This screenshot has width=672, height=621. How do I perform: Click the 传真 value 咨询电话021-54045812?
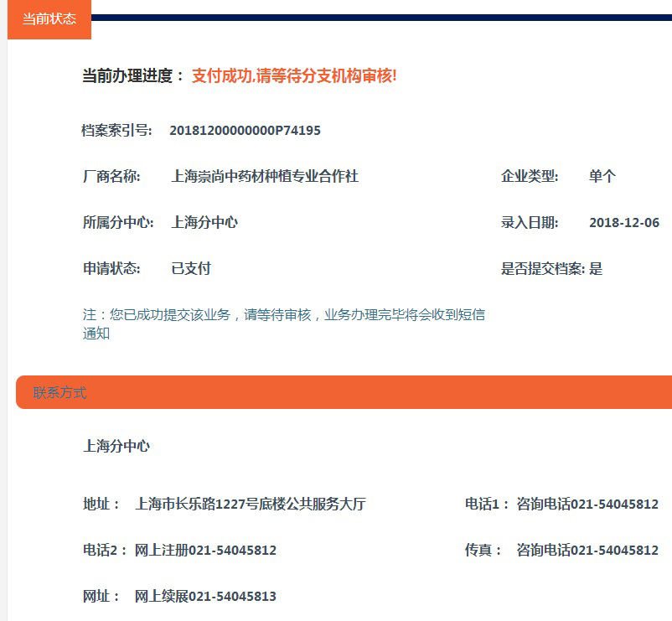coord(587,550)
